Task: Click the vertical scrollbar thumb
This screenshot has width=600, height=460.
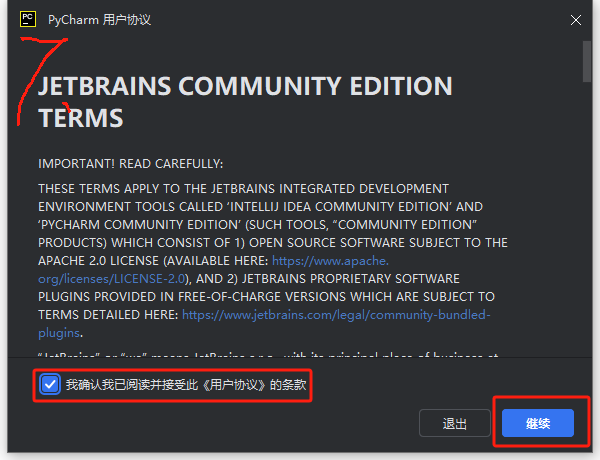Action: coord(587,61)
